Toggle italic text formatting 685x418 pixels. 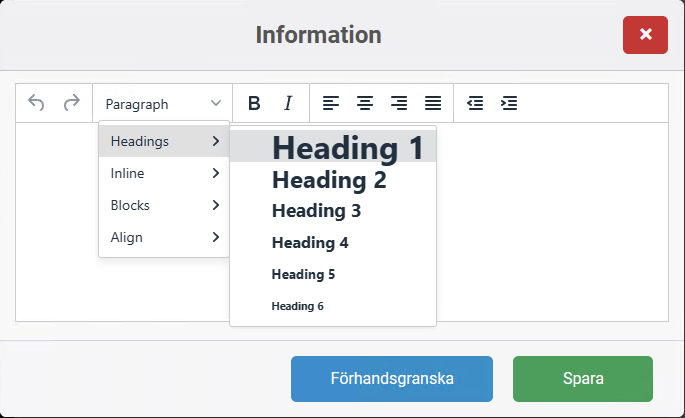pos(288,103)
